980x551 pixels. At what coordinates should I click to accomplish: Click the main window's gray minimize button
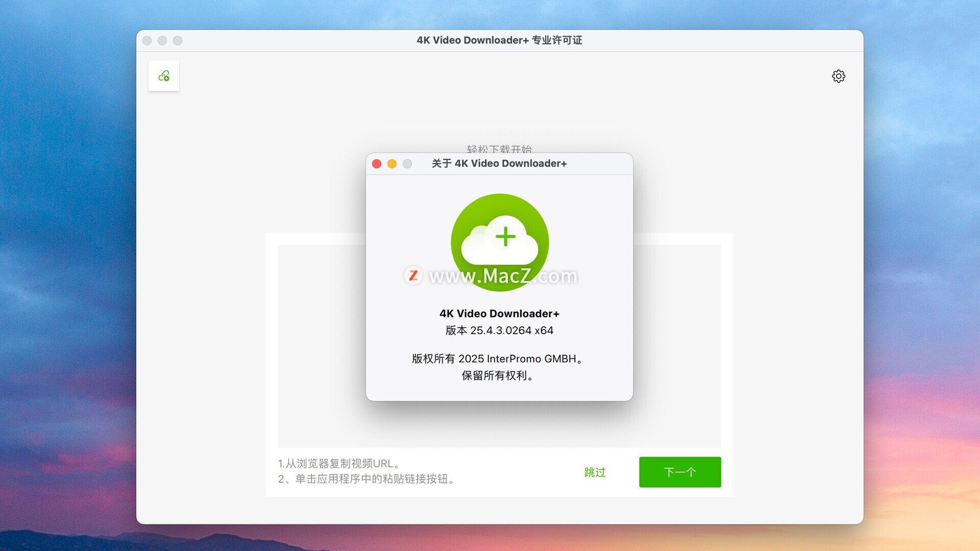pos(162,40)
